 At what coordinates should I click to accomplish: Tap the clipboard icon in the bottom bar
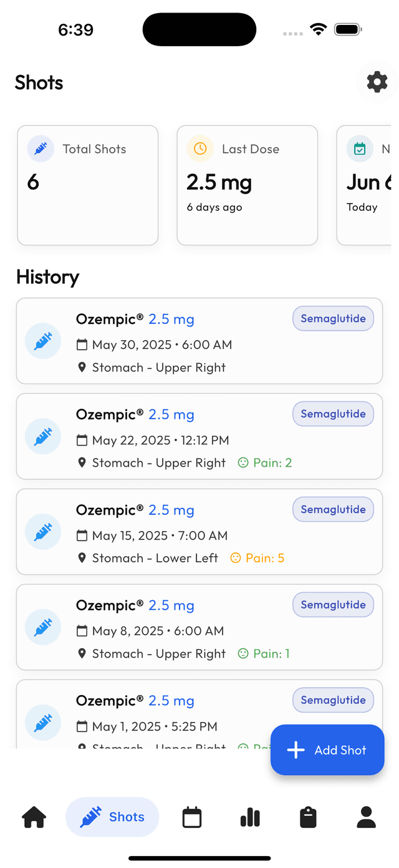pos(308,817)
